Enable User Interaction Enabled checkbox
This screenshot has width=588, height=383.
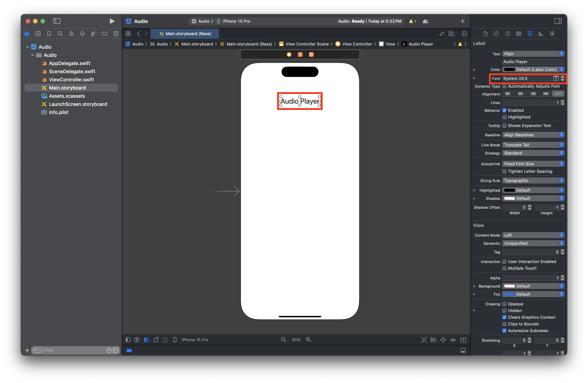point(504,262)
